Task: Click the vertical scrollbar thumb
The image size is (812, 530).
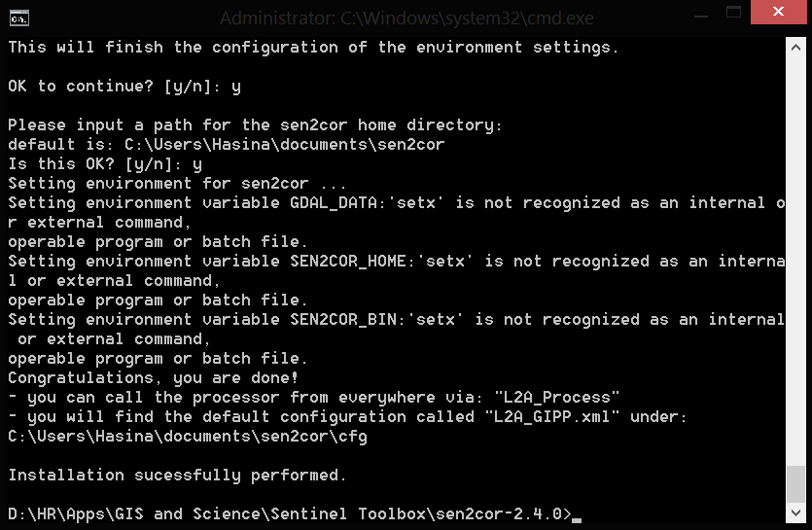Action: coord(795,484)
